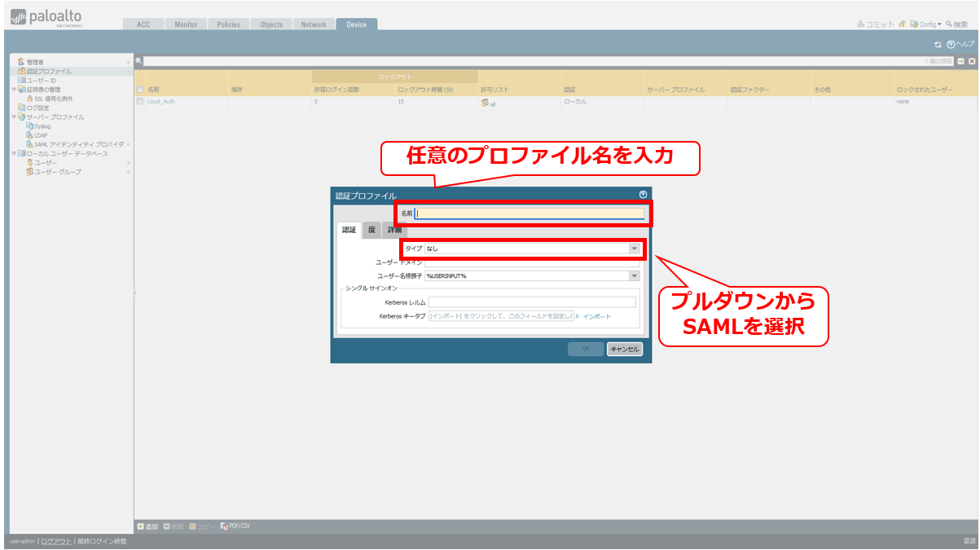The image size is (980, 550).
Task: Click the Kerberos レルム input field
Action: click(532, 302)
